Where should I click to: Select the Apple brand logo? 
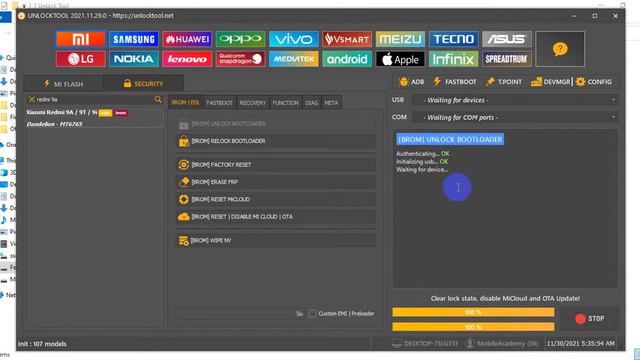tap(400, 59)
